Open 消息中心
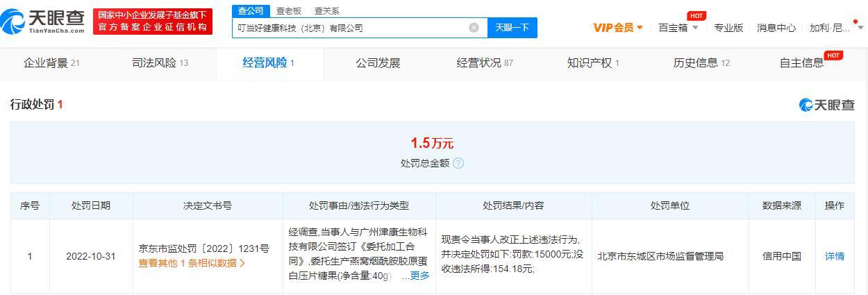Viewport: 868px width, 295px height. pos(776,28)
